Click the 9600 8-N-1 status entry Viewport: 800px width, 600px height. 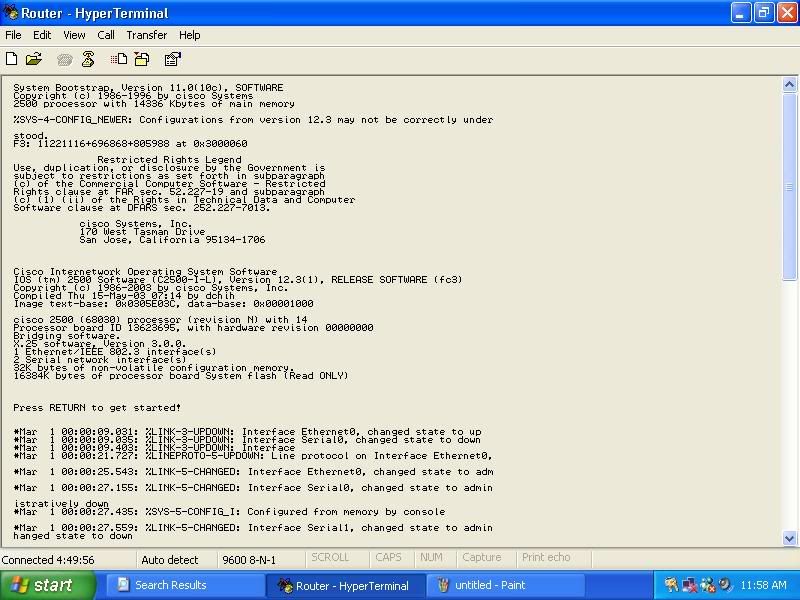249,560
